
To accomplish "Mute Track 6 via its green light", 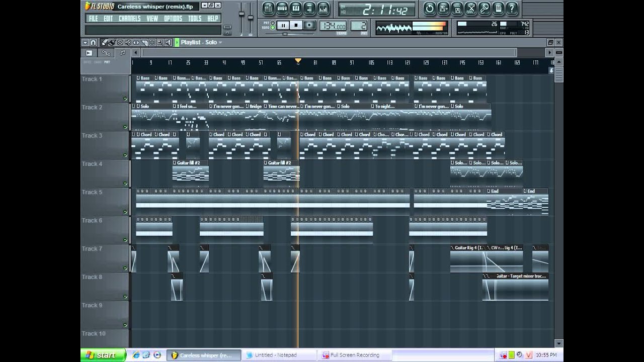I will tap(125, 239).
